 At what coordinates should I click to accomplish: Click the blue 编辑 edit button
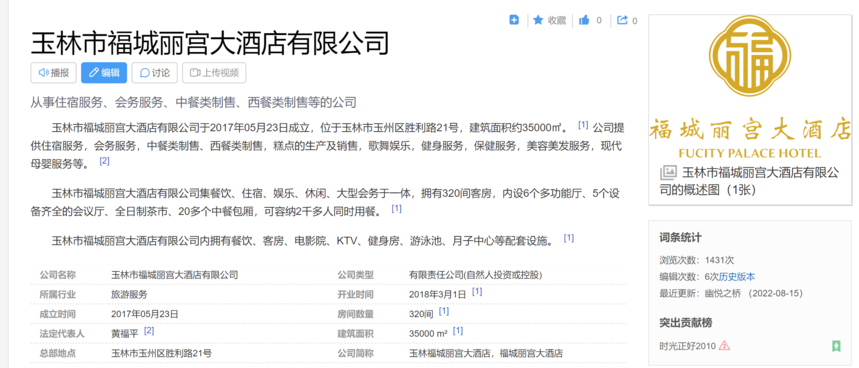[104, 73]
